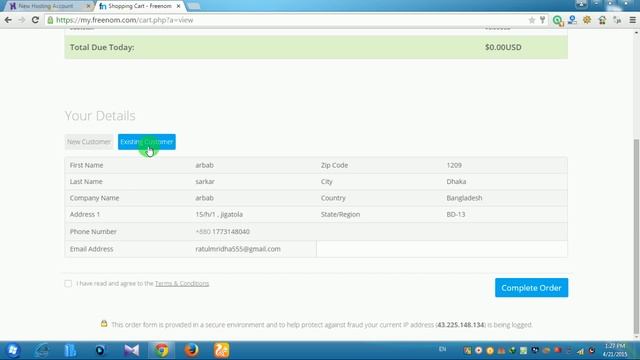Viewport: 640px width, 360px height.
Task: Open the orange gear extension icon
Action: coord(587,20)
